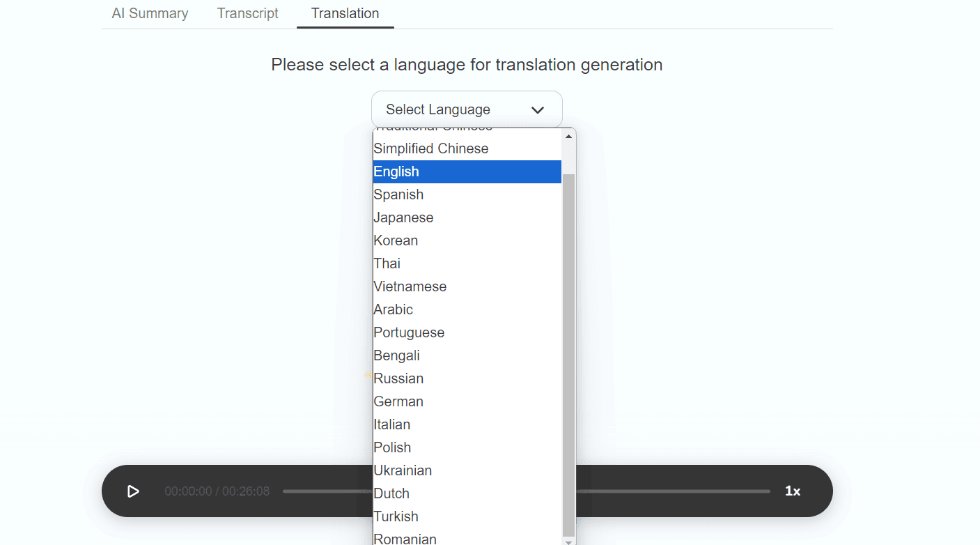Select the Translation tab

click(x=345, y=13)
